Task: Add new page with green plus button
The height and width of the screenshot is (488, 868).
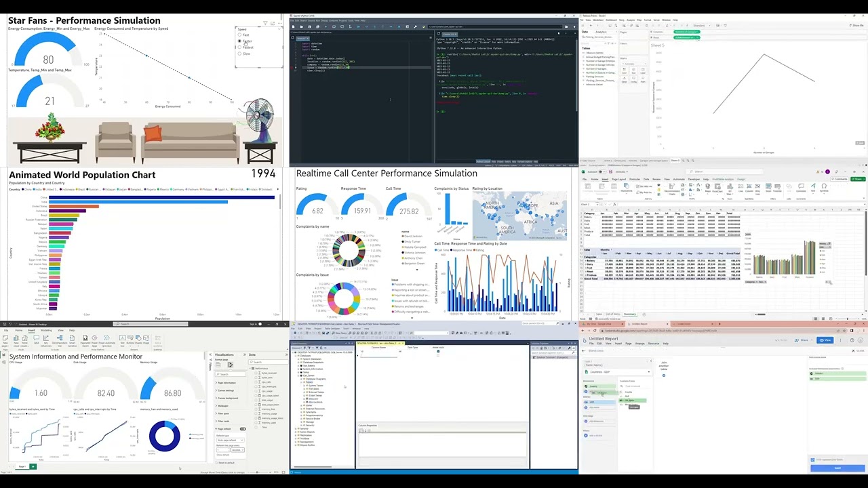Action: [x=33, y=467]
